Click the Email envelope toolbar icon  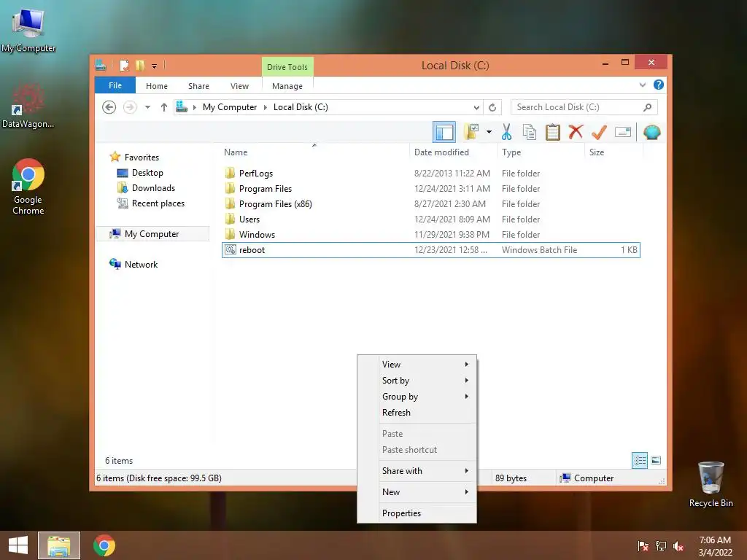pos(623,132)
